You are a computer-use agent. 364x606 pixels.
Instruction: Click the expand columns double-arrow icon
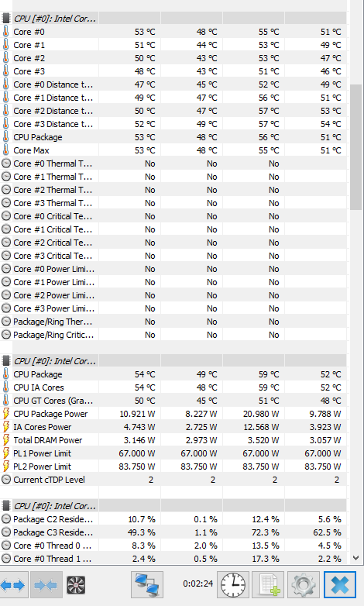pyautogui.click(x=12, y=585)
